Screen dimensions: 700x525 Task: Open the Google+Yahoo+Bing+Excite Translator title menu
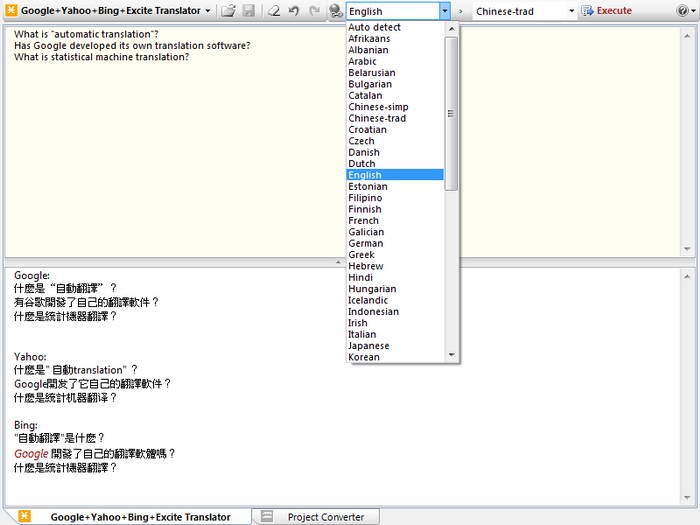115,11
